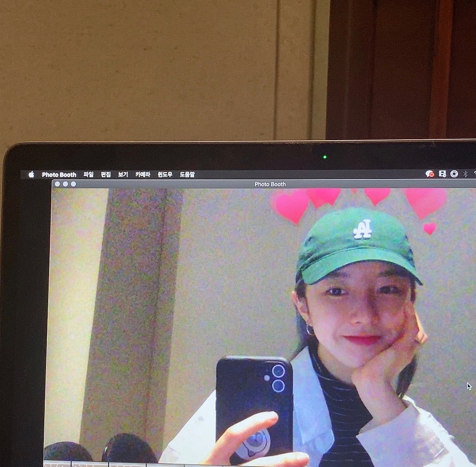Click the chat bubble status icon with red badge
Viewport: 476px width, 467px height.
click(430, 174)
